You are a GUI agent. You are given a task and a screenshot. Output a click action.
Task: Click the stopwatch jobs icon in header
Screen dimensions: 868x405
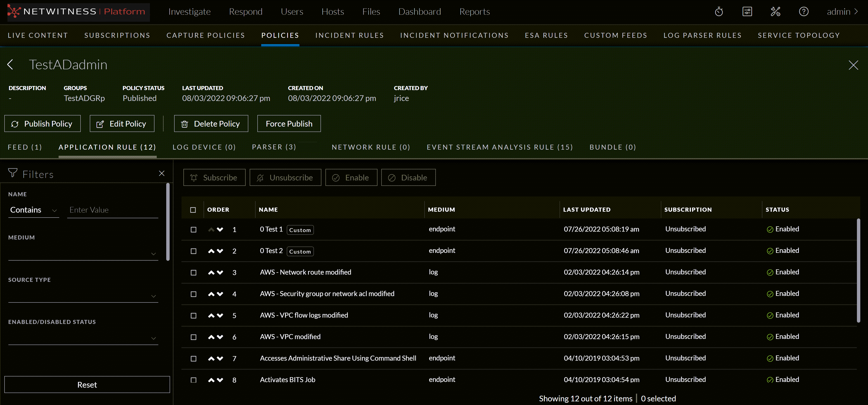pos(719,12)
